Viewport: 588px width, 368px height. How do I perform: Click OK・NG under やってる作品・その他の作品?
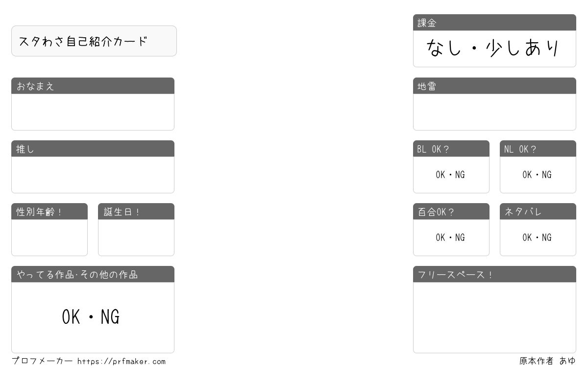(91, 317)
